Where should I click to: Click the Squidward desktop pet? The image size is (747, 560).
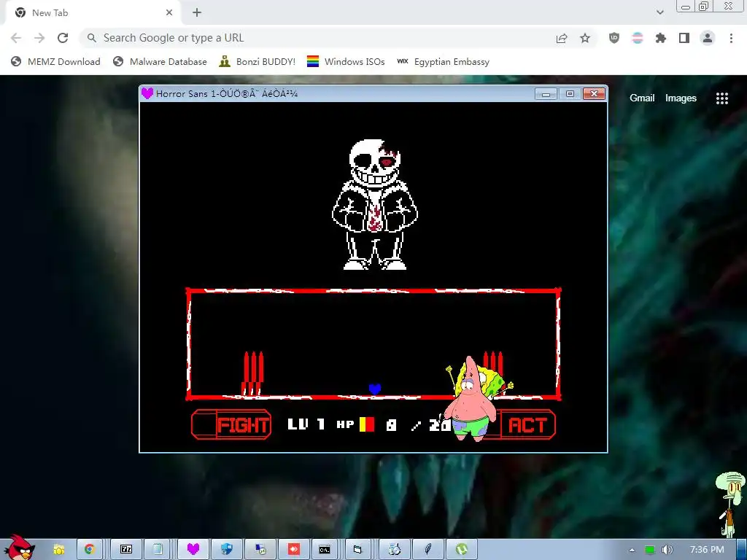730,505
